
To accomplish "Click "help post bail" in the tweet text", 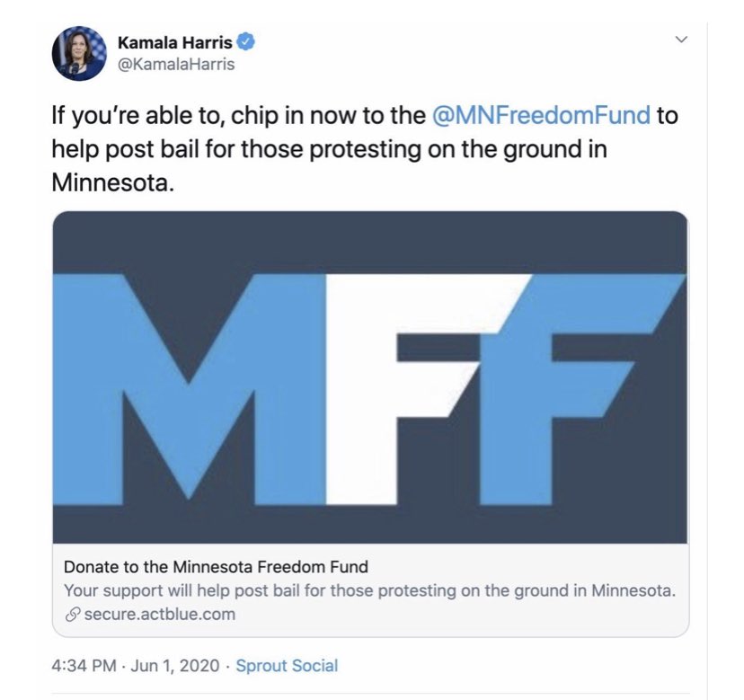I will [120, 148].
